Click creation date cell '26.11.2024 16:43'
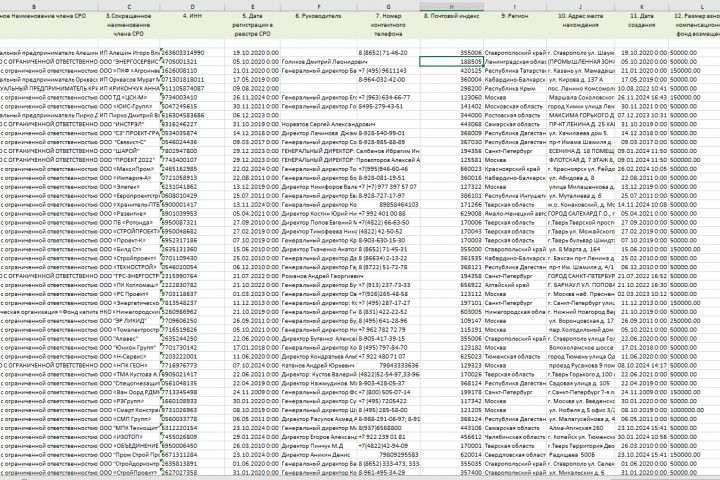This screenshot has height=480, width=720. coord(641,97)
